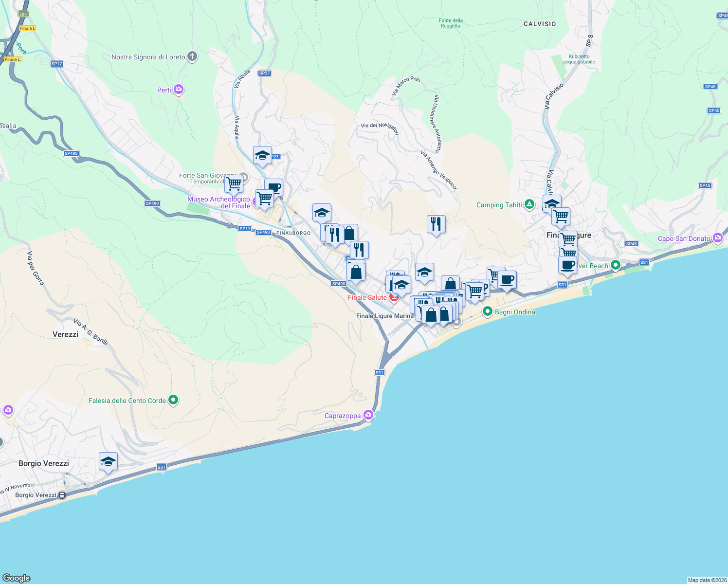
Task: Open the restaurant icon near Via Usodimare Antoniotto
Action: coord(435,223)
